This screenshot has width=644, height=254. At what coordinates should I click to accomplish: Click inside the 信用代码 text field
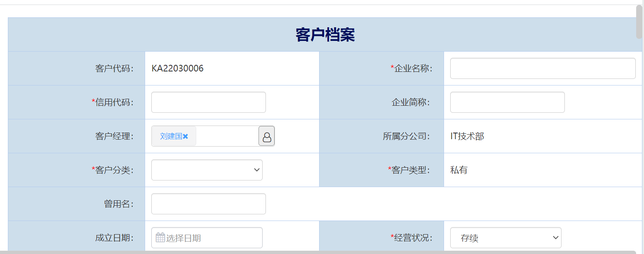click(x=208, y=102)
